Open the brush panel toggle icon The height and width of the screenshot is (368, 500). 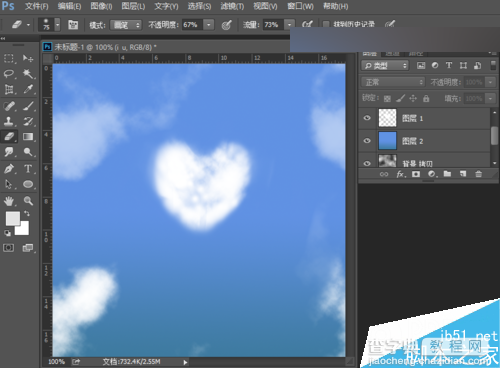click(73, 25)
